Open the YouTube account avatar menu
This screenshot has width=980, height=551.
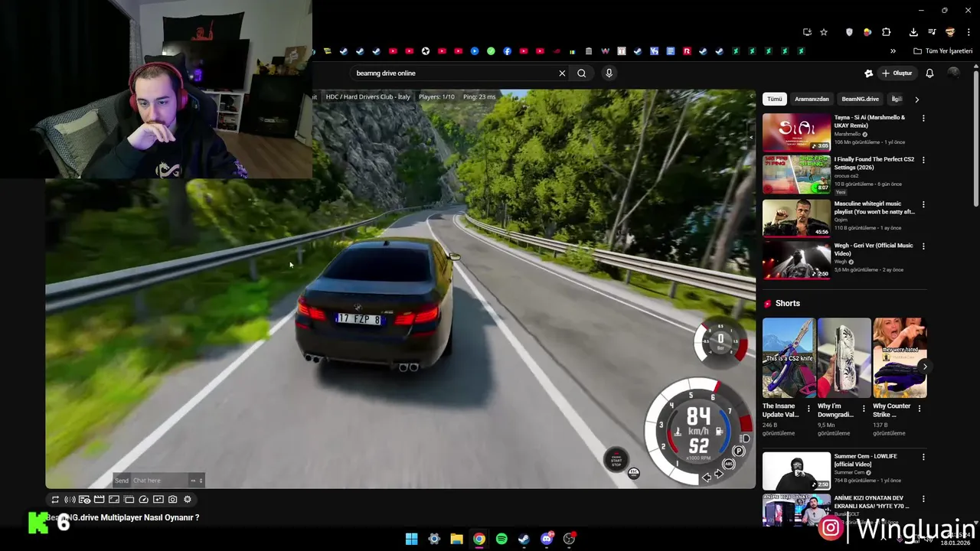(x=953, y=73)
